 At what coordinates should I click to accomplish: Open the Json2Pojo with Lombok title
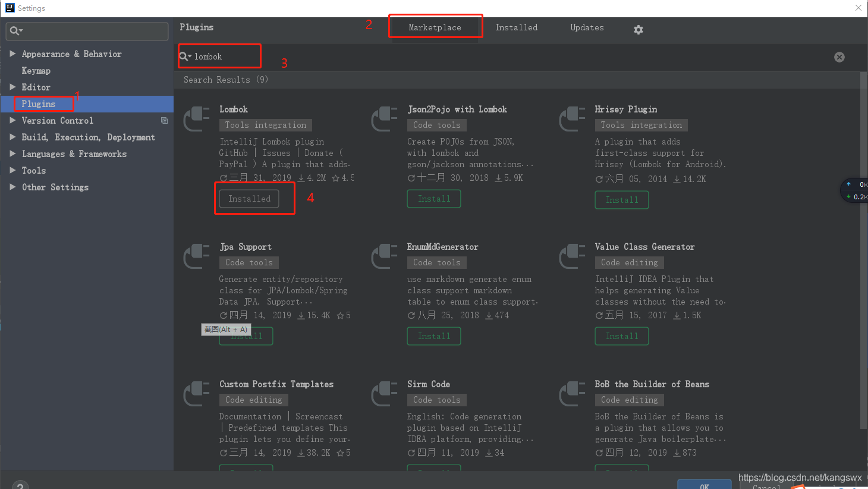point(457,109)
